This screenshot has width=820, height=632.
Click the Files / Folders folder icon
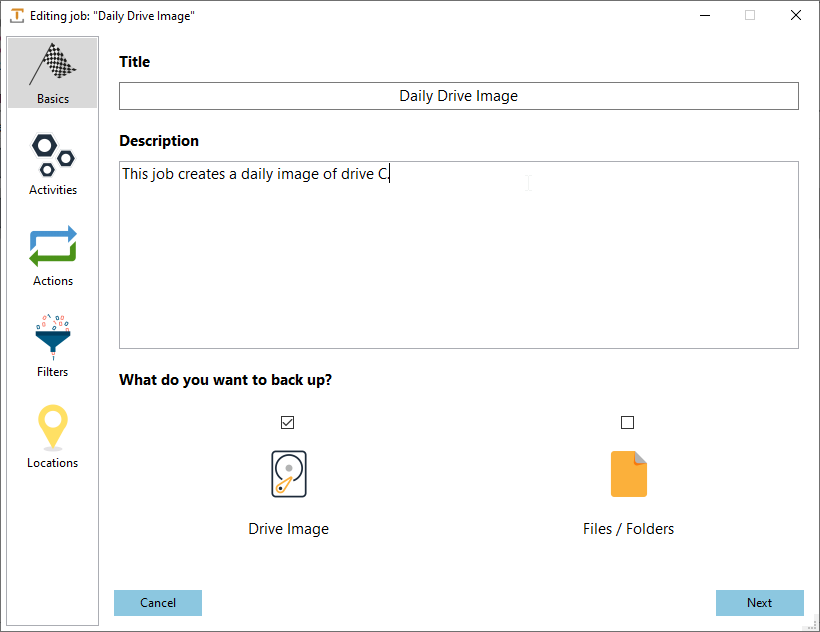[x=628, y=474]
